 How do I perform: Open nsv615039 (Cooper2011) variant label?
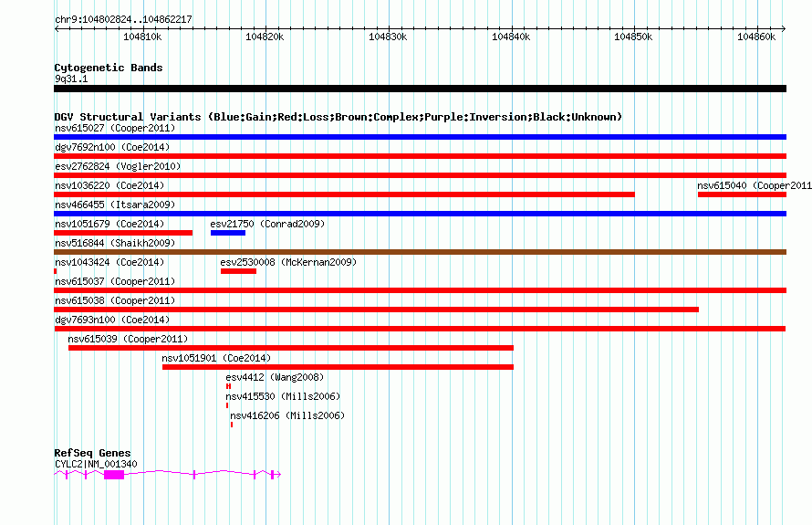point(128,339)
